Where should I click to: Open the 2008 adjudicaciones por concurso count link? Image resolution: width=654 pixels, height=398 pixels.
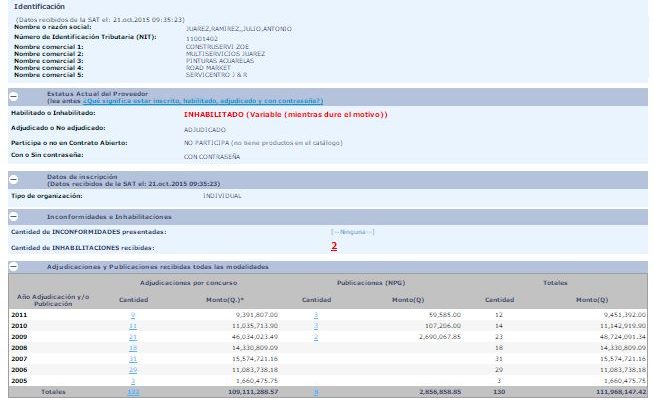(133, 348)
